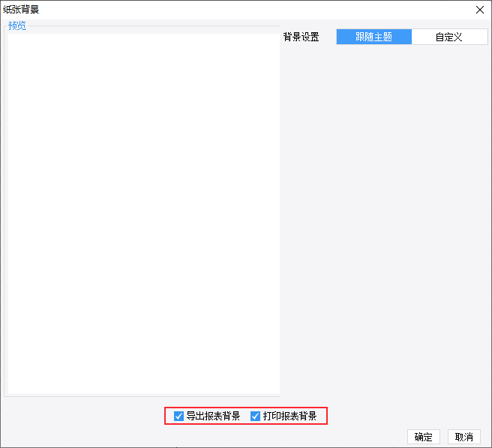Close the 纸张背景 dialog

pyautogui.click(x=479, y=10)
